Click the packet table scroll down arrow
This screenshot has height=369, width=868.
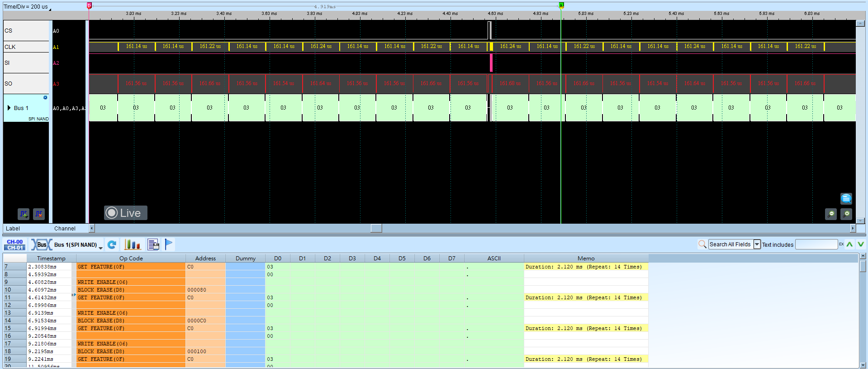[x=863, y=365]
